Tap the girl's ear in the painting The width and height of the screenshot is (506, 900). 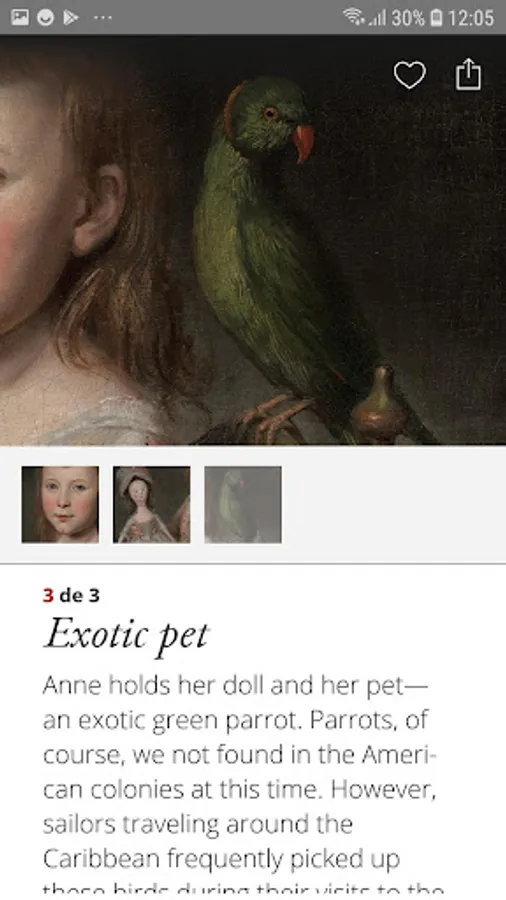(101, 210)
